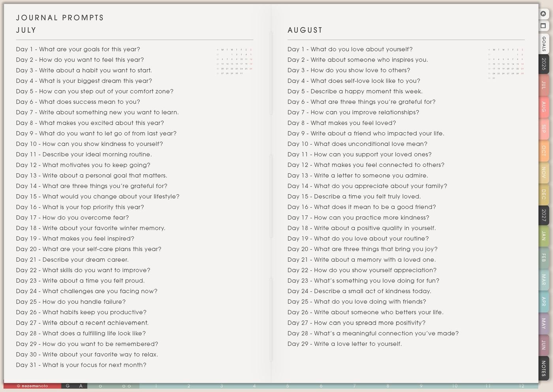Click 'What do you love about yourself?'

click(361, 49)
